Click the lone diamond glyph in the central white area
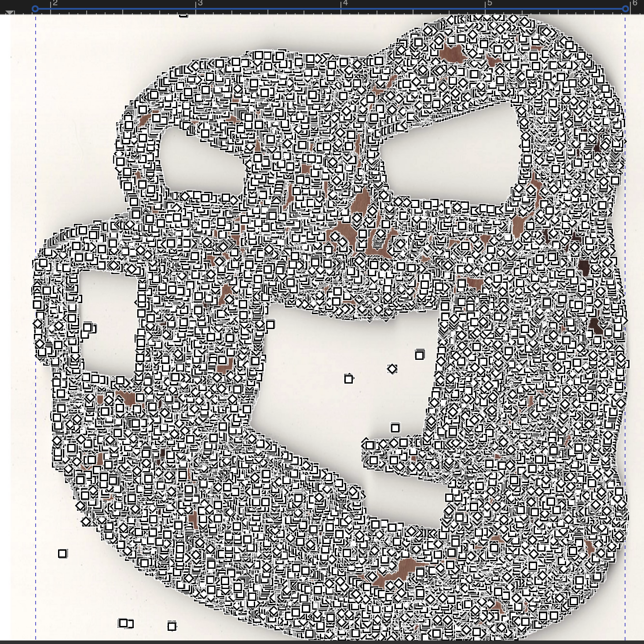Viewport: 644px width, 644px height. [x=392, y=370]
